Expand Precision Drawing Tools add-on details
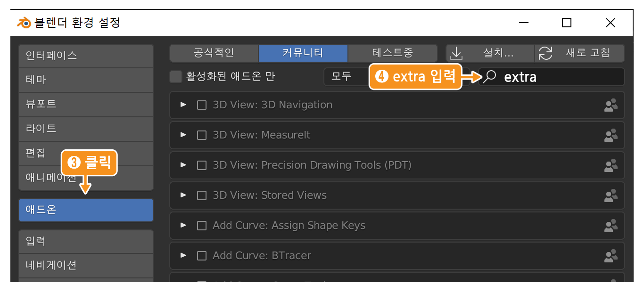The image size is (644, 301). pyautogui.click(x=183, y=165)
